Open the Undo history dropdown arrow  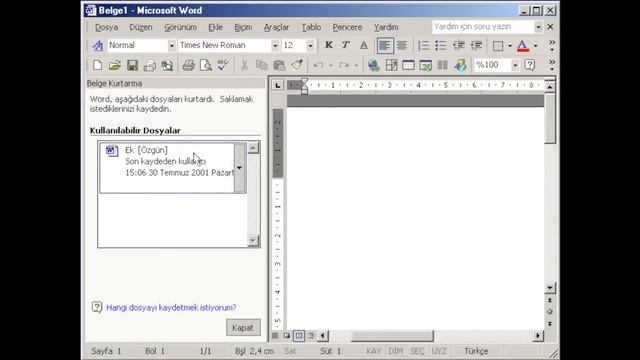click(331, 65)
